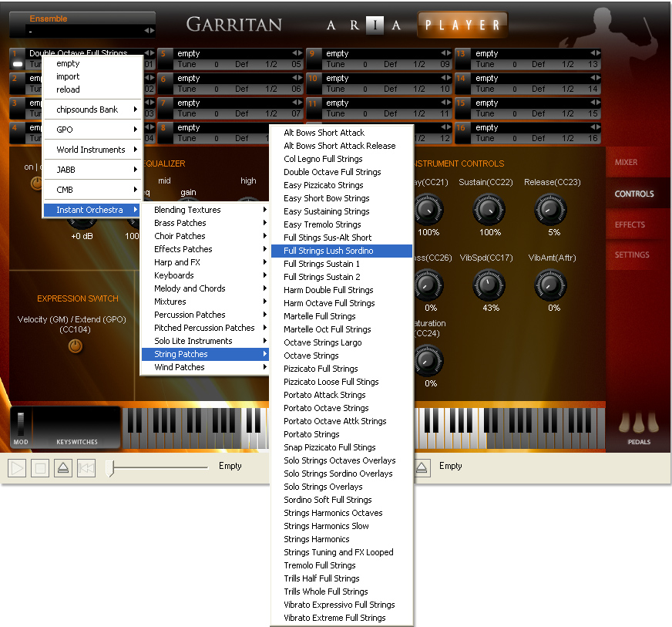Click the playback position slider
672x627 pixels.
(x=110, y=467)
